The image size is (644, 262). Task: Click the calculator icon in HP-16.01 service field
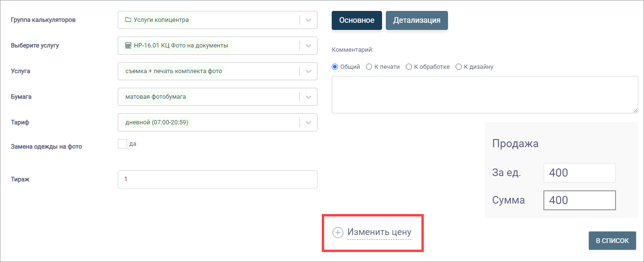(128, 46)
